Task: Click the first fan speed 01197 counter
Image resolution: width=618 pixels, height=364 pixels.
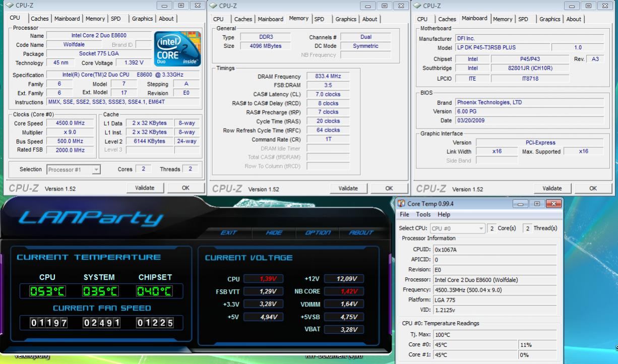Action: 48,323
